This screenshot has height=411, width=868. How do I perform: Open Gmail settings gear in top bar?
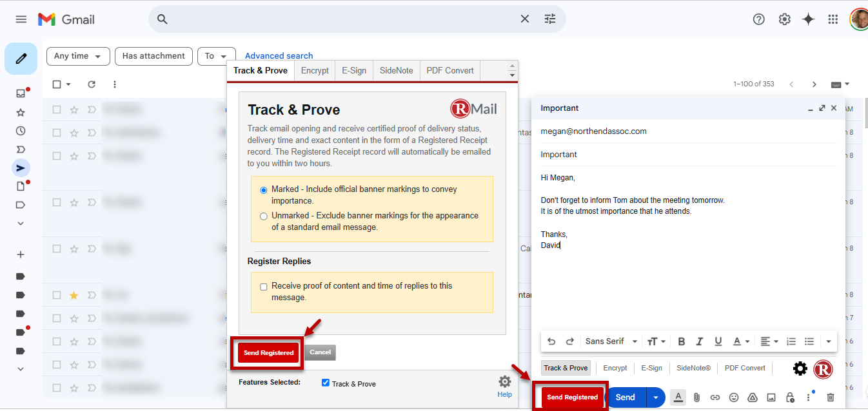784,19
